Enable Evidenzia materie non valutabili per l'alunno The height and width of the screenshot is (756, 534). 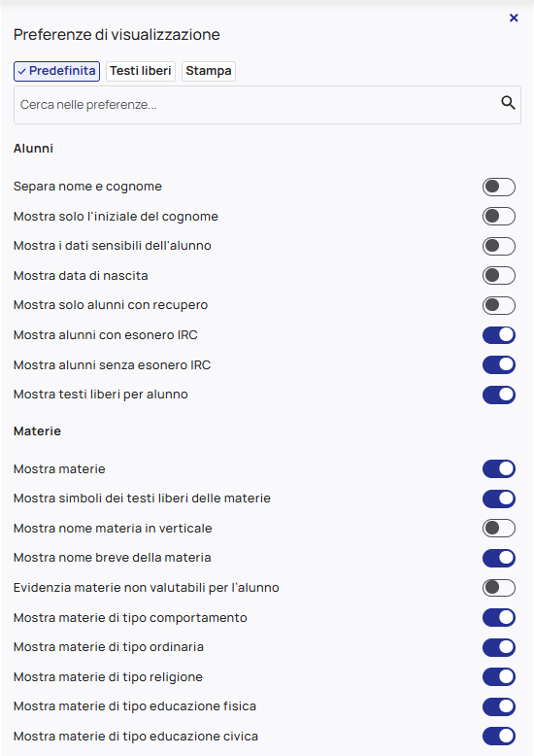point(499,588)
